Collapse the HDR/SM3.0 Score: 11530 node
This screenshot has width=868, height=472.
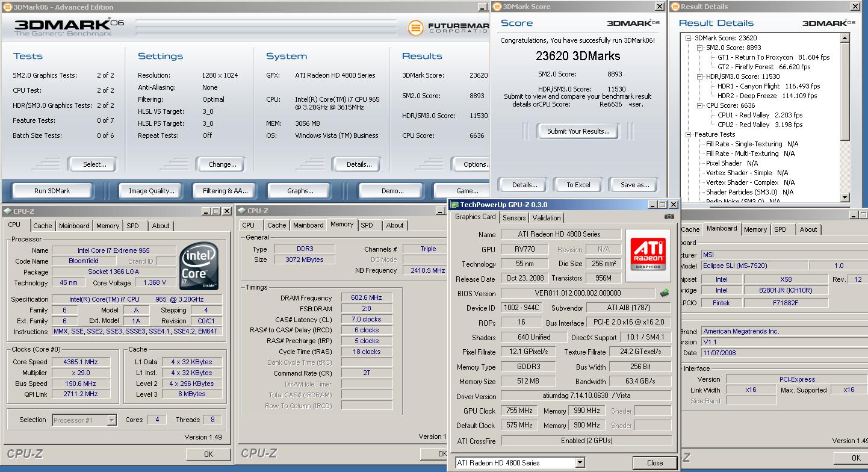coord(700,76)
